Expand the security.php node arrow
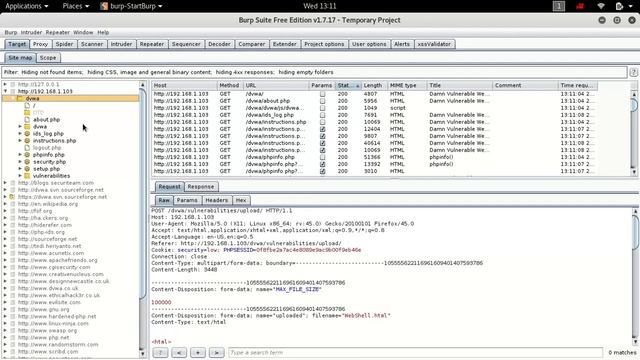 (20, 162)
